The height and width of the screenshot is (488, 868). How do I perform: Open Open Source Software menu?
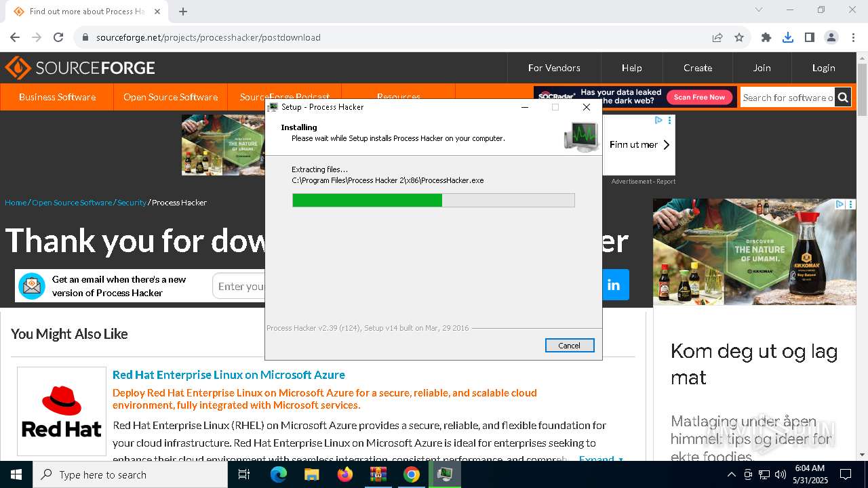[x=170, y=97]
